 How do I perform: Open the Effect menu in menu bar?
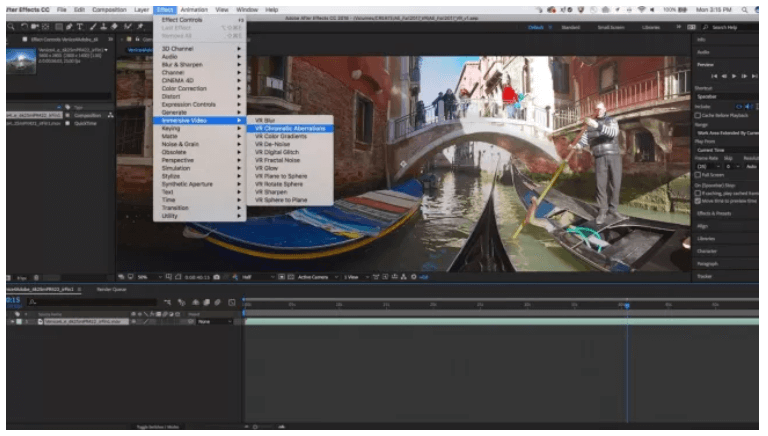click(165, 10)
